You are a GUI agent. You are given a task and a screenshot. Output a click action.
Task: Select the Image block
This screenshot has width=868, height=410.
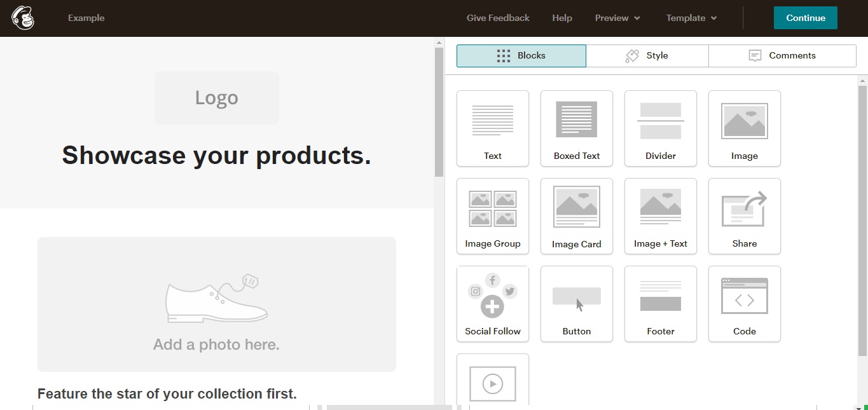[x=745, y=128]
